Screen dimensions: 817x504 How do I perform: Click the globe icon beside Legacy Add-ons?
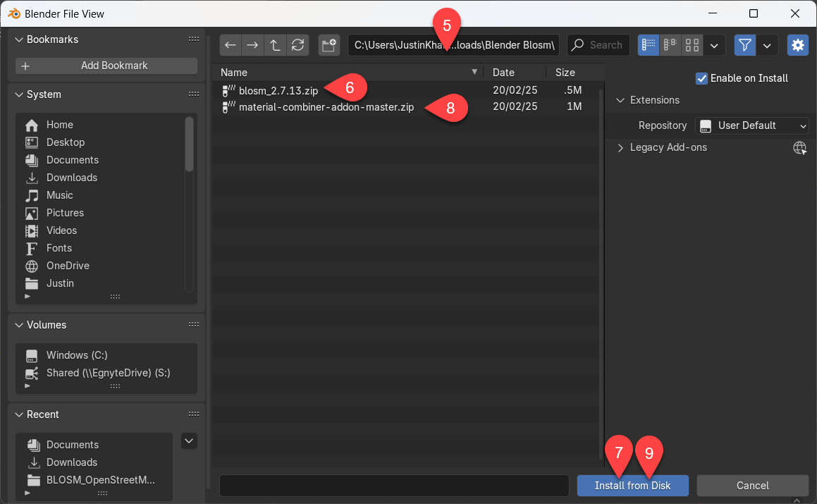800,148
